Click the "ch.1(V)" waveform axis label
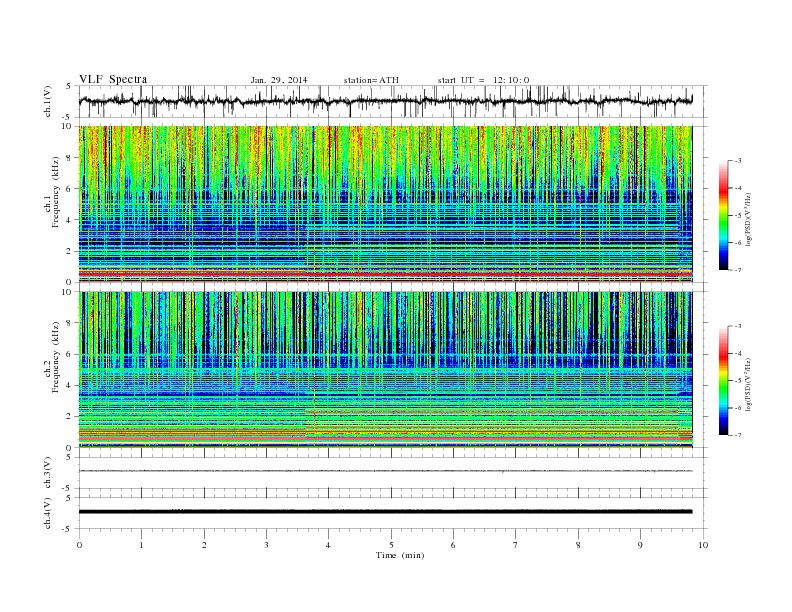This screenshot has width=792, height=612. pos(48,101)
